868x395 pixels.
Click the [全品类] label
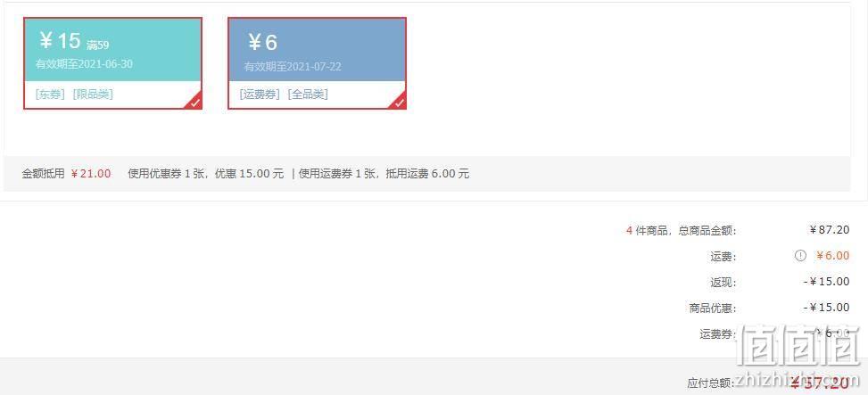click(x=308, y=94)
